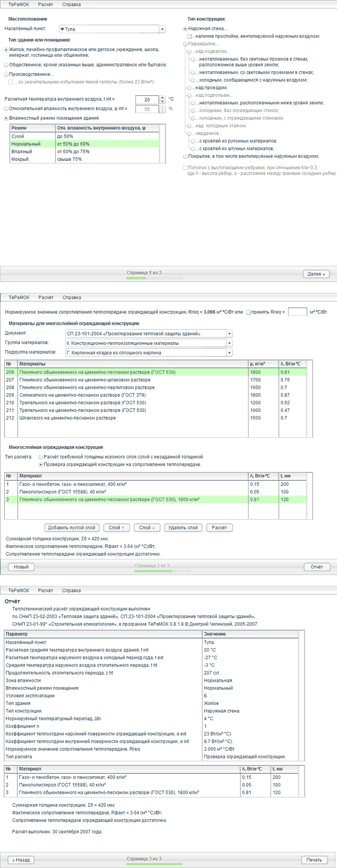Select the Производственное building type radio
The width and height of the screenshot is (337, 868).
(6, 74)
